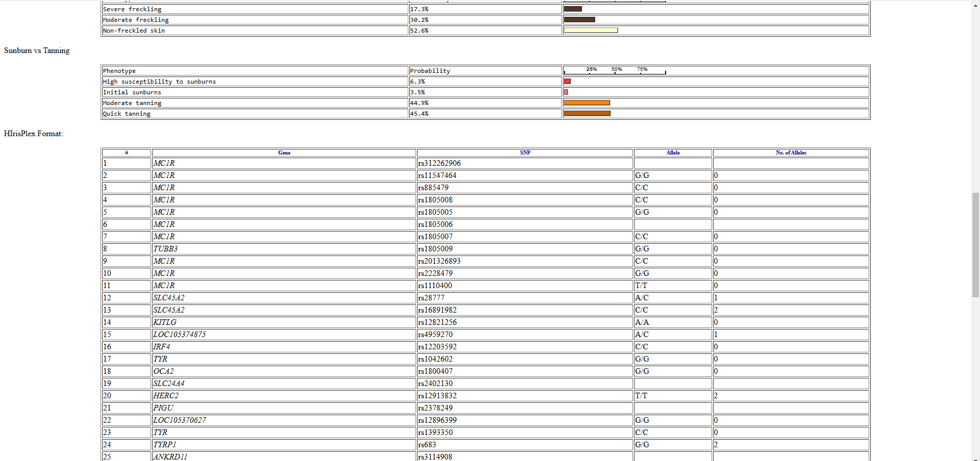This screenshot has height=461, width=980.
Task: Click the Severe freckling row
Action: pyautogui.click(x=132, y=9)
